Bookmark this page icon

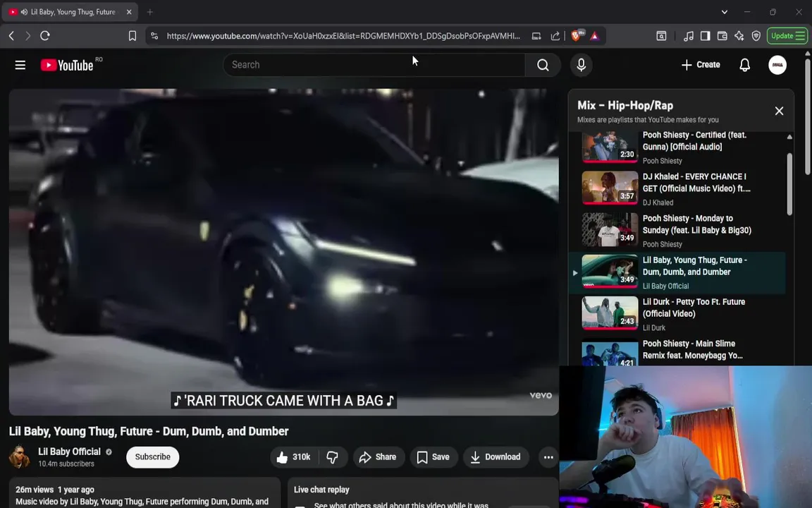point(133,36)
